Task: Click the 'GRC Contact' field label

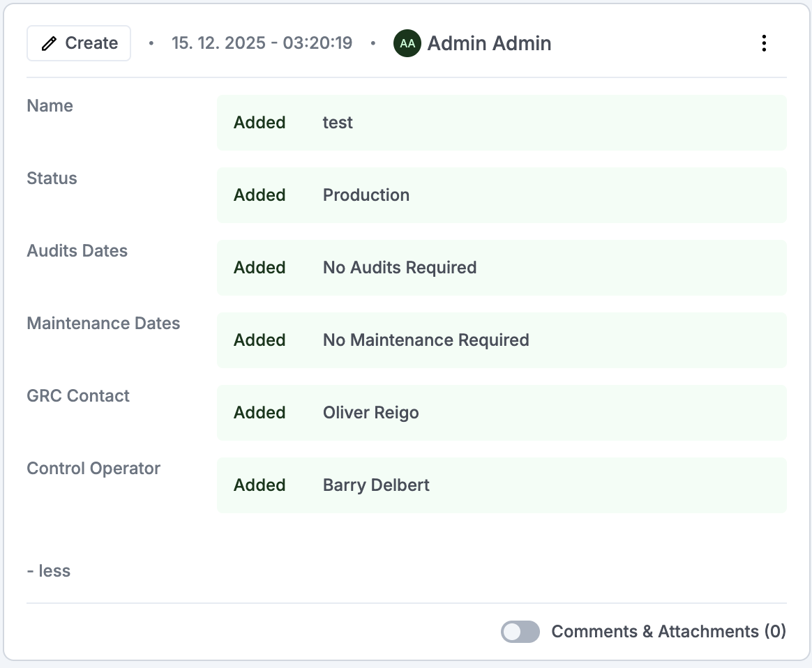Action: click(x=78, y=396)
